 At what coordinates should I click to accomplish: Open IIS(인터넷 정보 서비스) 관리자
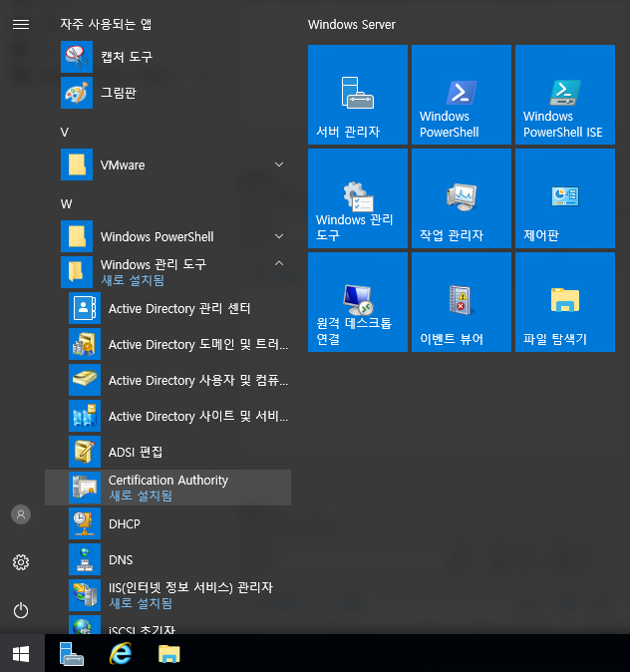[x=168, y=595]
